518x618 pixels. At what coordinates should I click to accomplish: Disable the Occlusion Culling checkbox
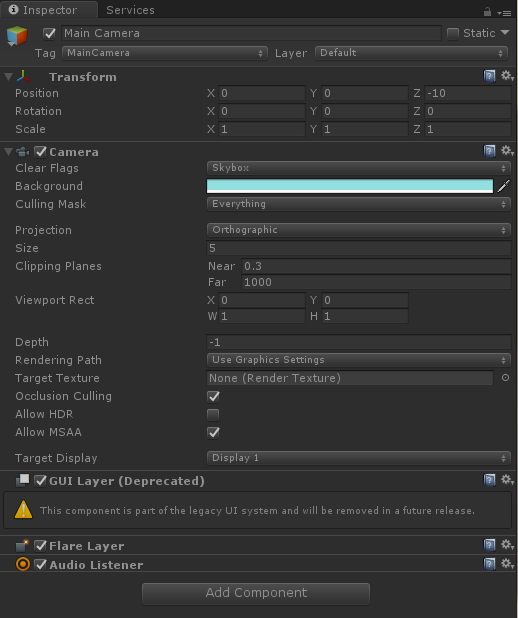213,396
